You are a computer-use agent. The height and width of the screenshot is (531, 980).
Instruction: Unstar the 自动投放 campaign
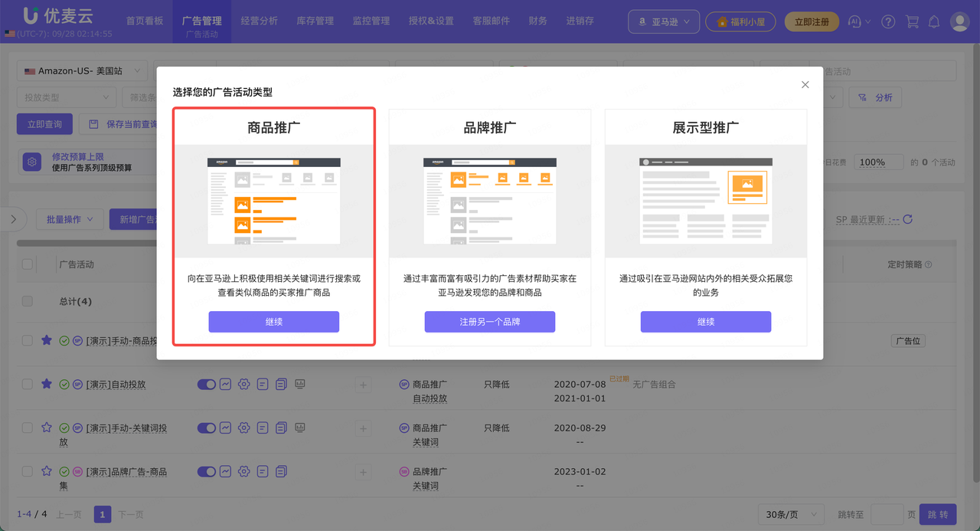47,384
